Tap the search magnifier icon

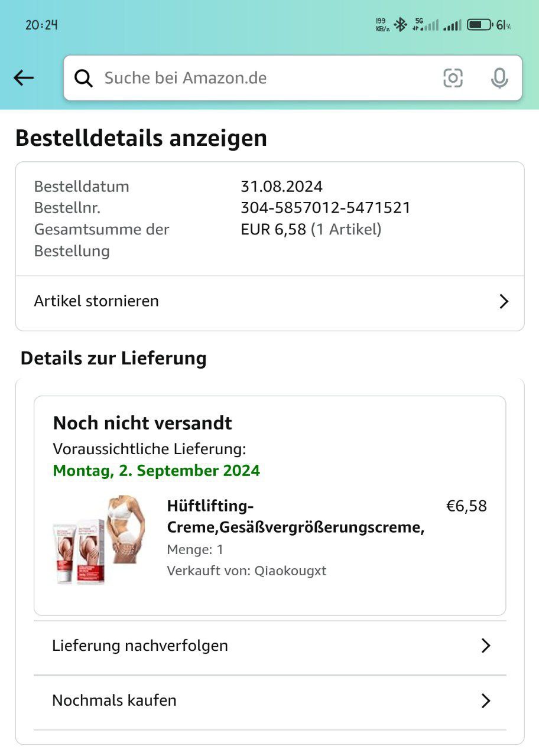click(83, 78)
